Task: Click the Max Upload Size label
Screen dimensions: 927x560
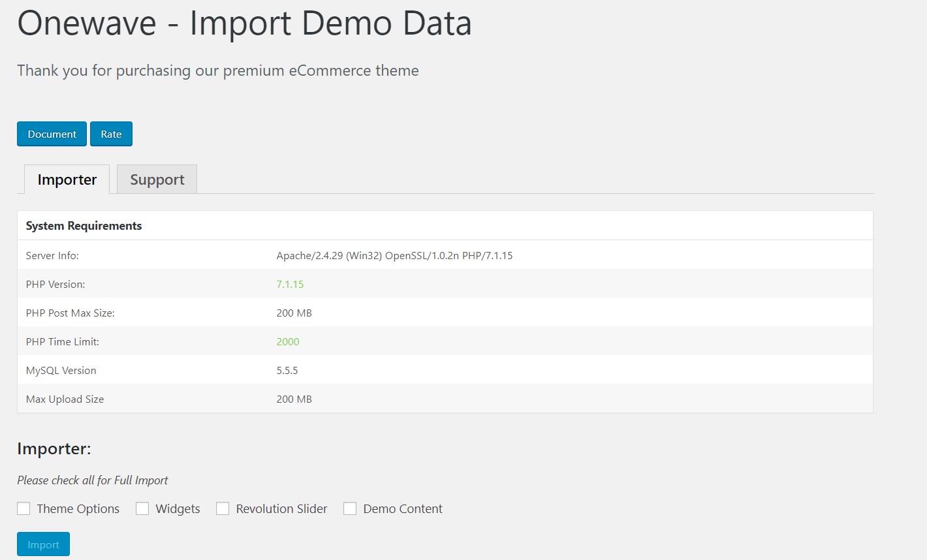Action: 65,399
